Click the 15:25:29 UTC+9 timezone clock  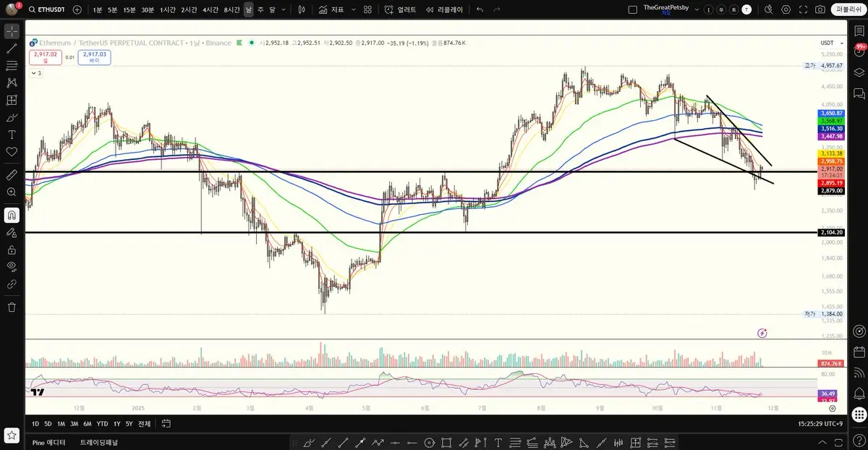click(820, 423)
